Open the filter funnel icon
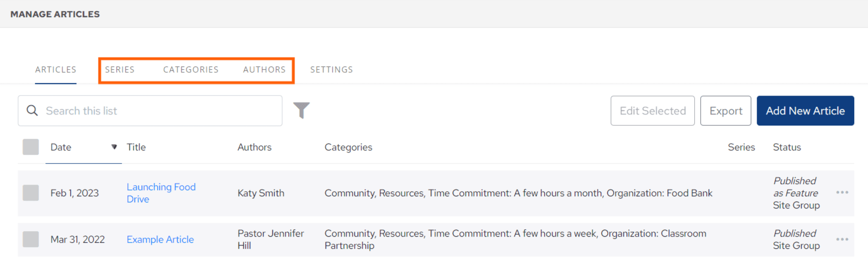The height and width of the screenshot is (267, 868). [301, 111]
